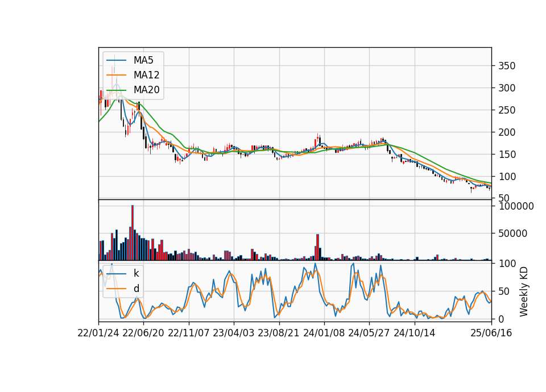Click the KD axis 50 tick label
Screen dimensions: 546x392
(x=504, y=291)
